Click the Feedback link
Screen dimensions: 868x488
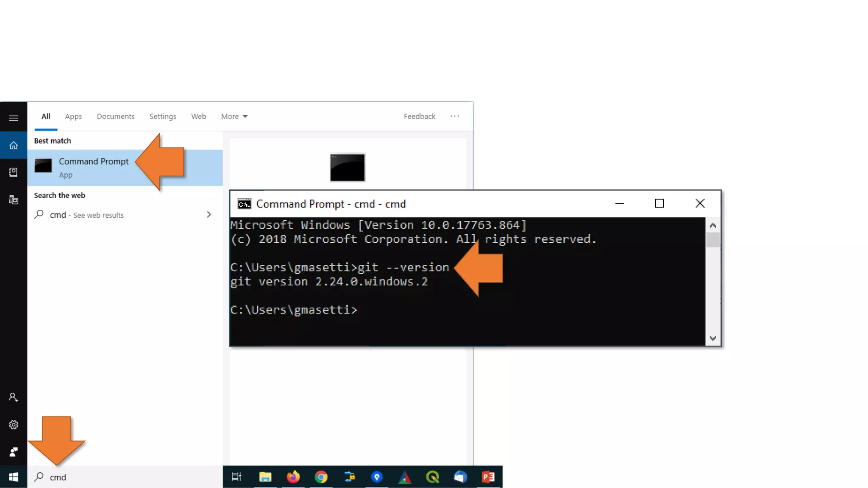coord(419,116)
